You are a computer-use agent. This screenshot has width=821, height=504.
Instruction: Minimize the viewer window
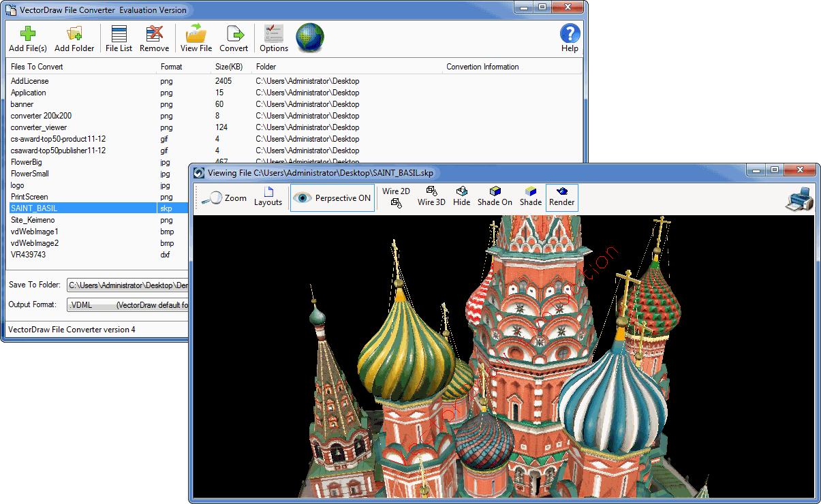click(757, 170)
